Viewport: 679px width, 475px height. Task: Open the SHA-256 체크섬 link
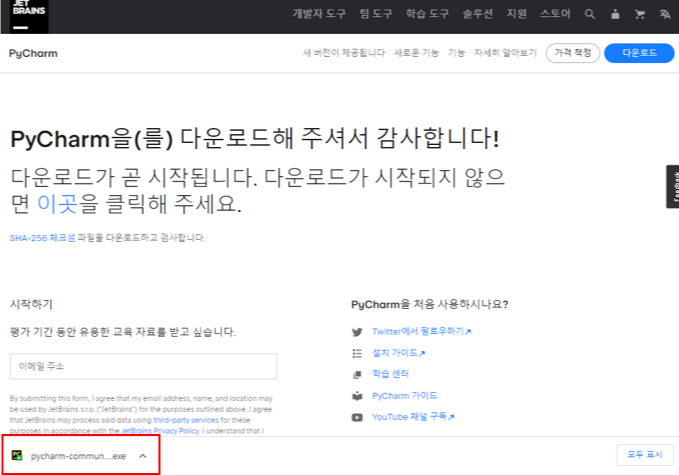[x=42, y=238]
